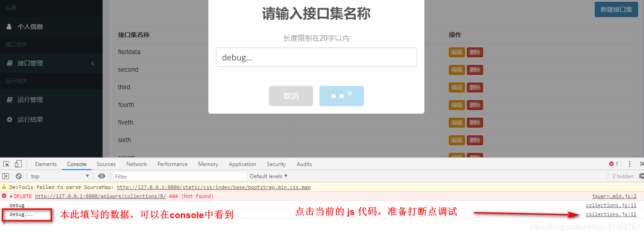Click the 新建接口集 button
The width and height of the screenshot is (644, 235).
616,9
